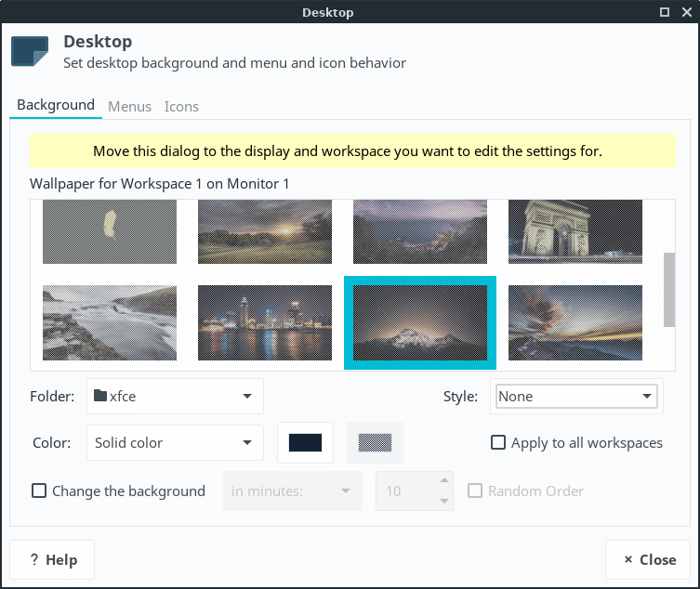This screenshot has width=700, height=589.
Task: Enable Apply to all workspaces
Action: [499, 443]
